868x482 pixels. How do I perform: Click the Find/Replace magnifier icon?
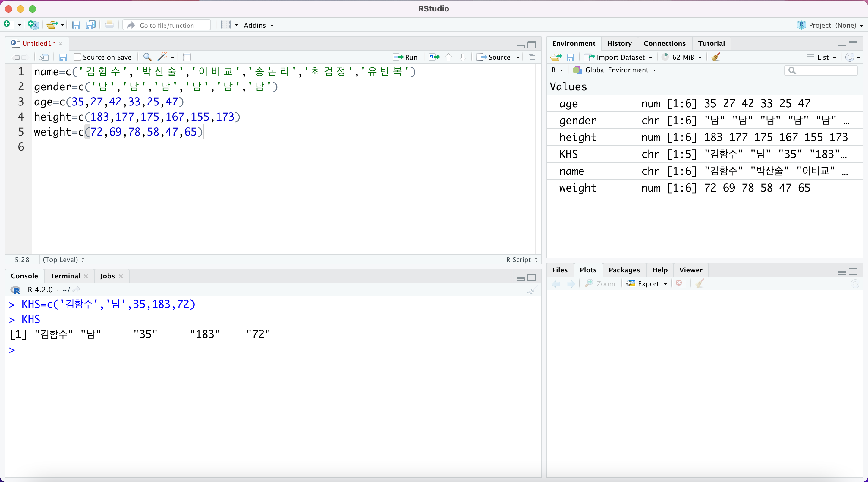(147, 57)
